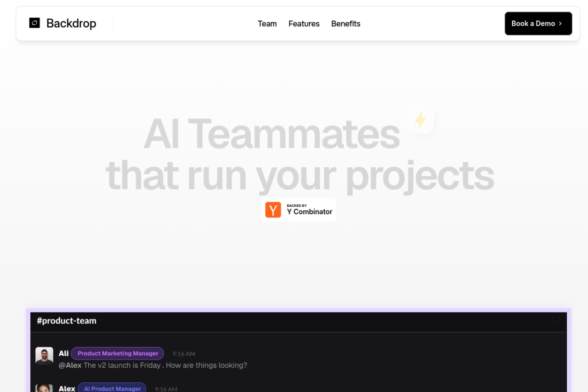The width and height of the screenshot is (588, 392).
Task: Click the Ali username in chat
Action: click(64, 353)
